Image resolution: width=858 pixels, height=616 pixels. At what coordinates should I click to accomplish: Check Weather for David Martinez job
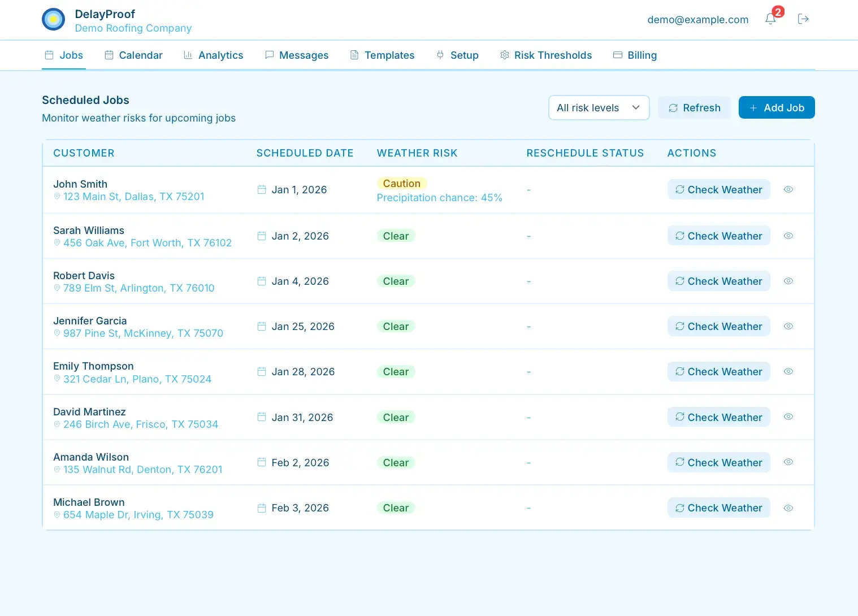pyautogui.click(x=718, y=417)
